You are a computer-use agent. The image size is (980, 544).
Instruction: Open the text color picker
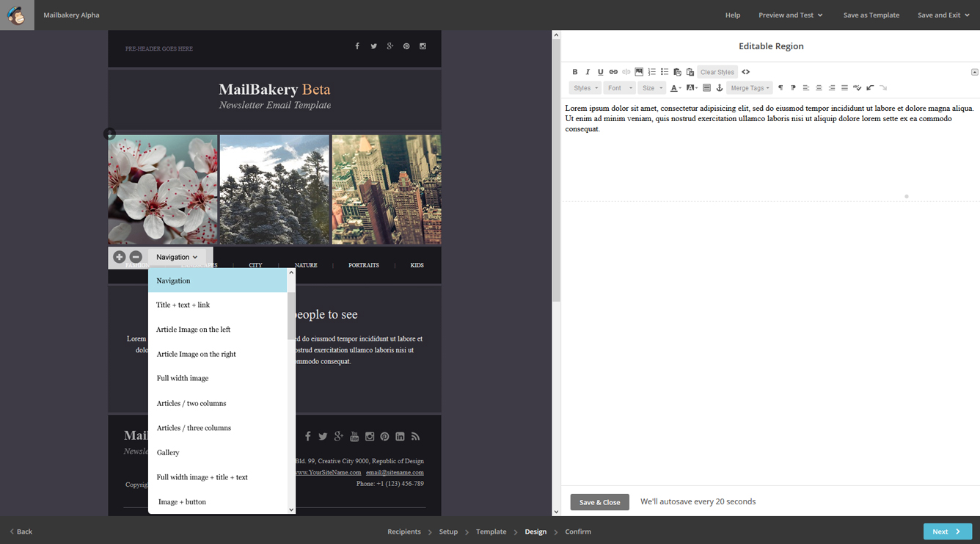pyautogui.click(x=675, y=88)
